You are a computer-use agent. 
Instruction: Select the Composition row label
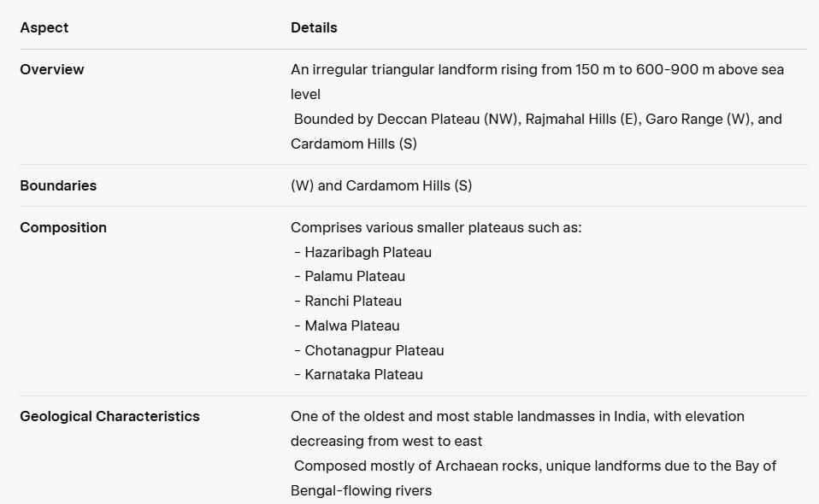63,227
